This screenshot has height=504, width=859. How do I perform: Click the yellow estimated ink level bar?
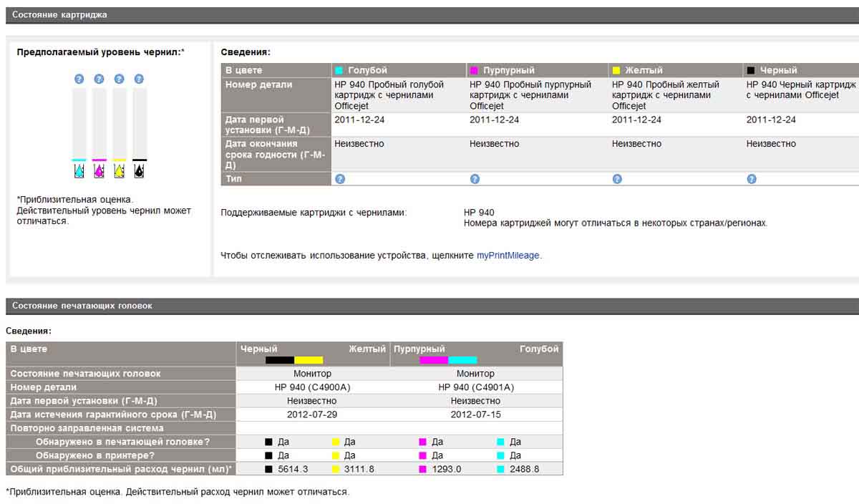(x=120, y=125)
